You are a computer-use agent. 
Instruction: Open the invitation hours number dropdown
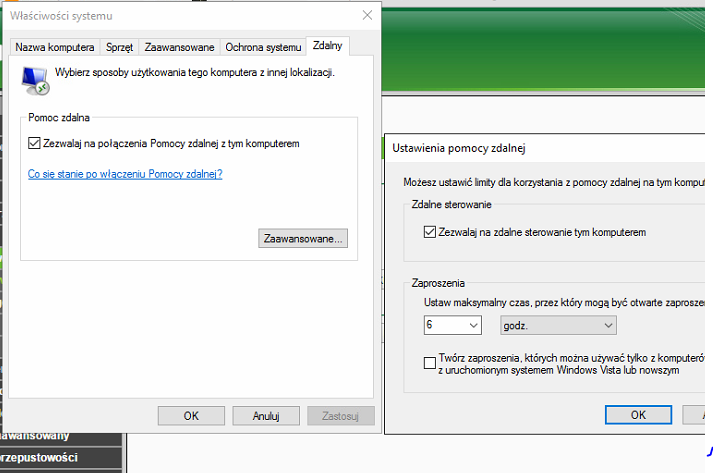[x=452, y=325]
